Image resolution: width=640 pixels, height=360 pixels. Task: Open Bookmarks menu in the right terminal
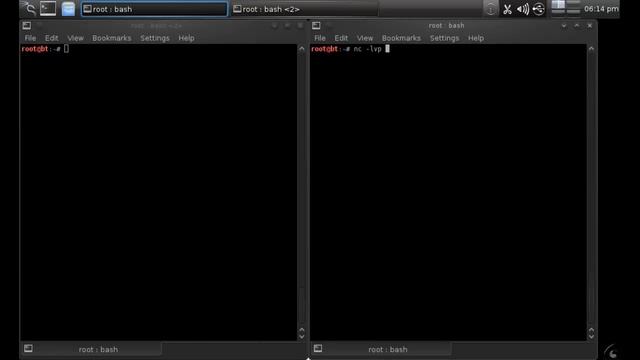[401, 38]
